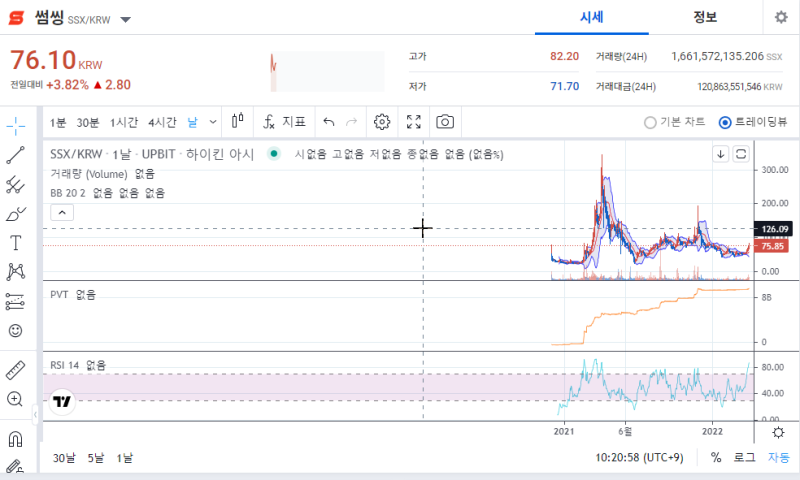
Task: Click the PVT indicator label
Action: [59, 294]
